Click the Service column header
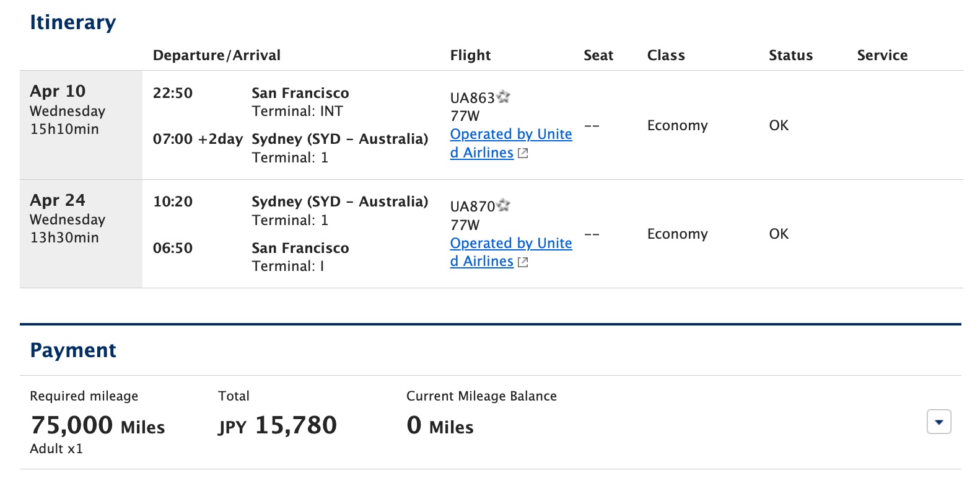The width and height of the screenshot is (980, 496). (882, 55)
